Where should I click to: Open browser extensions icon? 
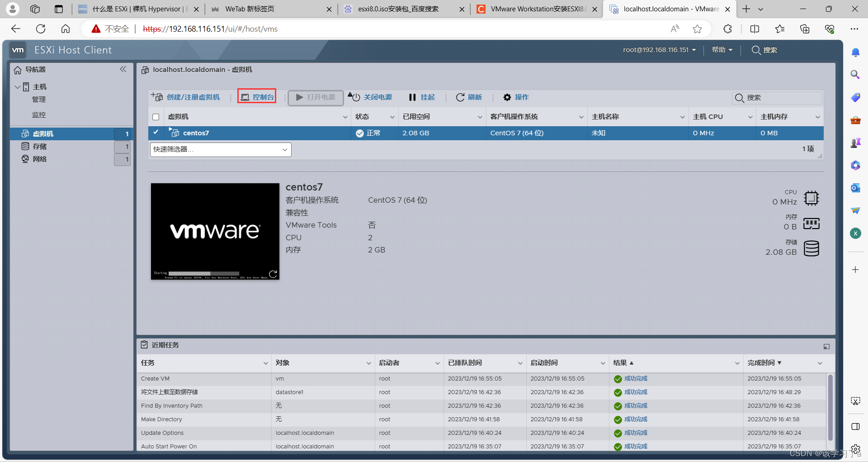coord(727,29)
